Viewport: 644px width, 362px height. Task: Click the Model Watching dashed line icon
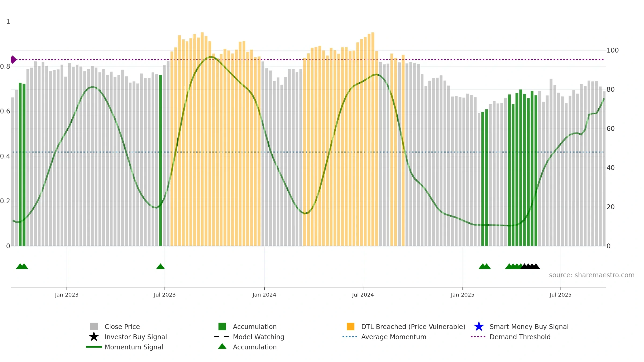click(222, 337)
